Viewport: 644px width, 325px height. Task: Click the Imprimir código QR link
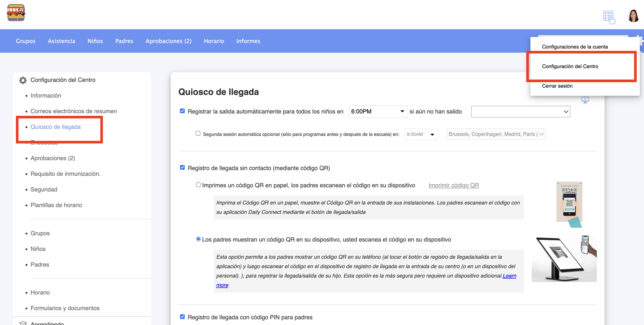(x=454, y=185)
